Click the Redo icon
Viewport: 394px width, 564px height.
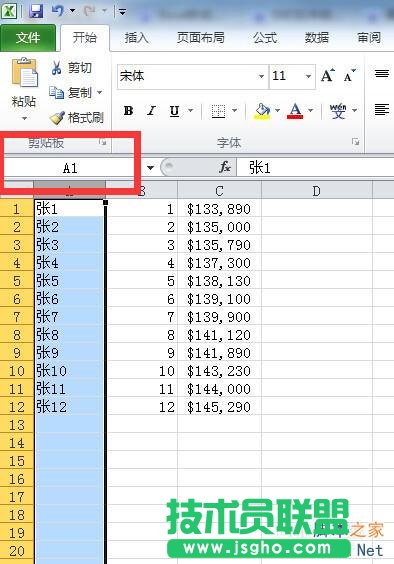coord(89,11)
